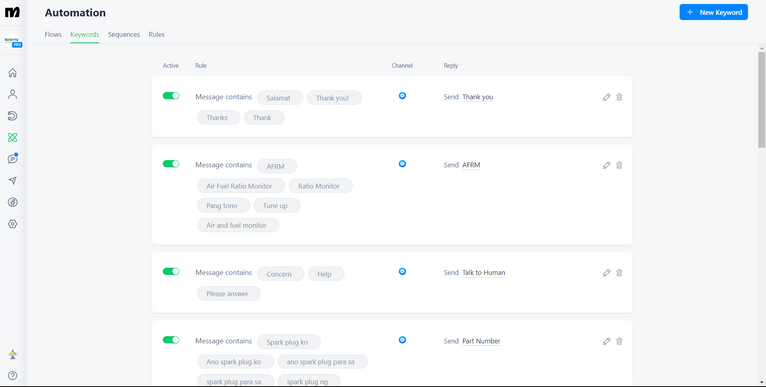Click the Salamat keyword chip

(280, 98)
